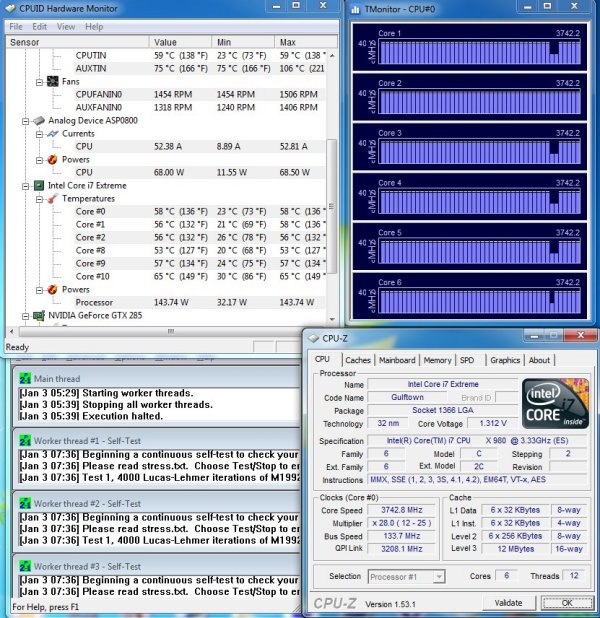Click Hardware Monitor vertical scrollbar up arrow

click(332, 56)
